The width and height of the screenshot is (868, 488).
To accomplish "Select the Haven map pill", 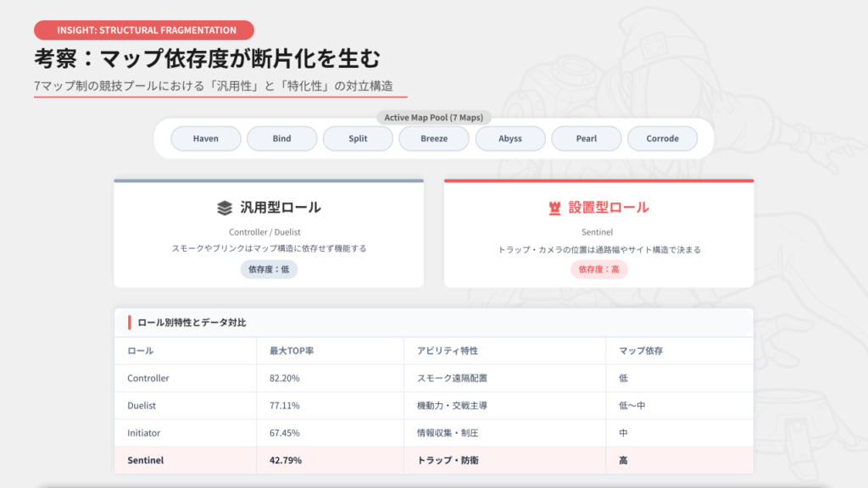I will point(206,138).
